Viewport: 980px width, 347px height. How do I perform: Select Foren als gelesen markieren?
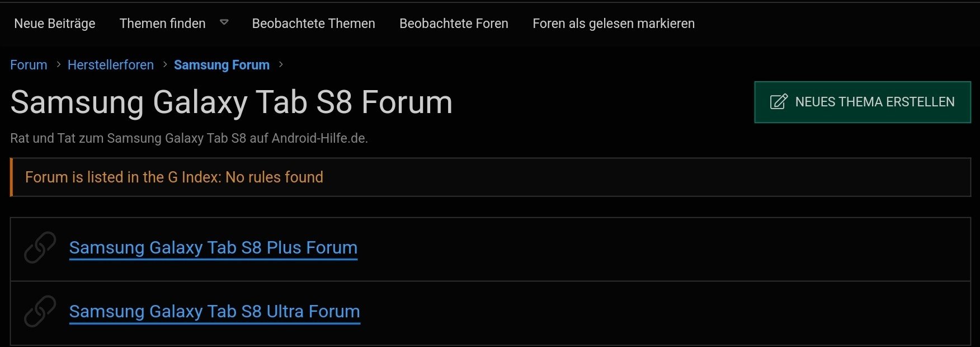pos(614,24)
